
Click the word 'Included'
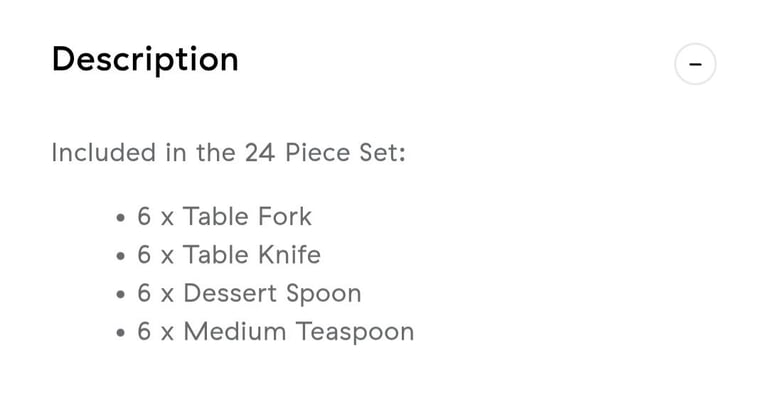(104, 152)
